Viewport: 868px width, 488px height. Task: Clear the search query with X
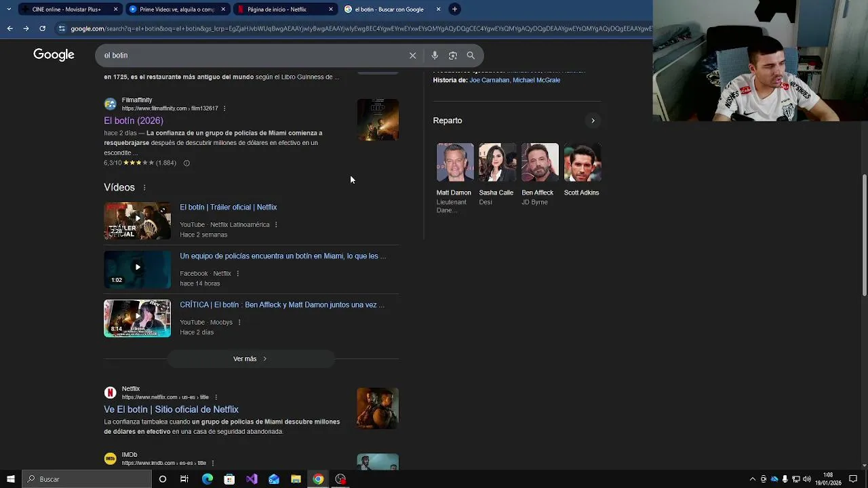coord(412,56)
